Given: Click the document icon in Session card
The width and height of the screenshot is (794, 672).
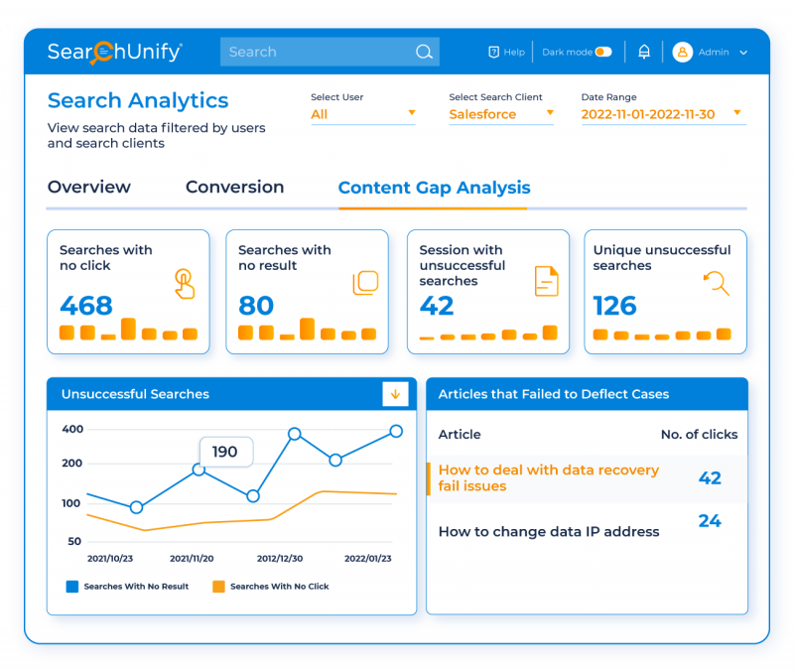Looking at the screenshot, I should click(x=547, y=281).
